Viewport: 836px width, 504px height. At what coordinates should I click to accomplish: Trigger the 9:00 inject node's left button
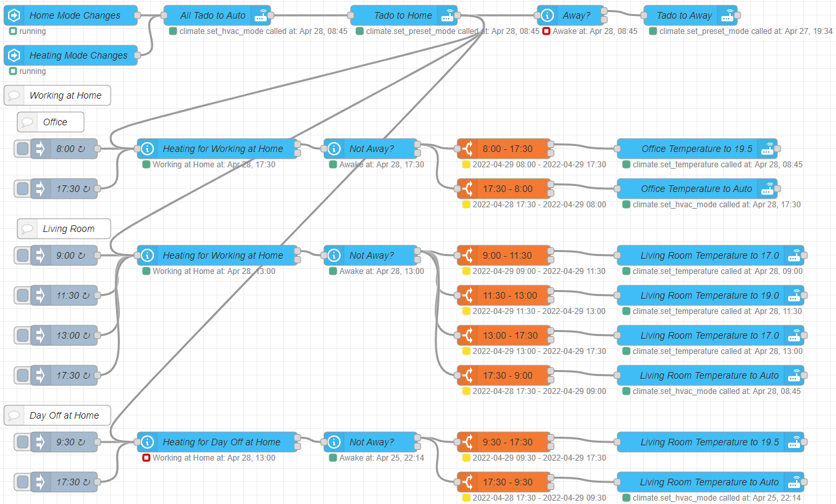tap(22, 255)
